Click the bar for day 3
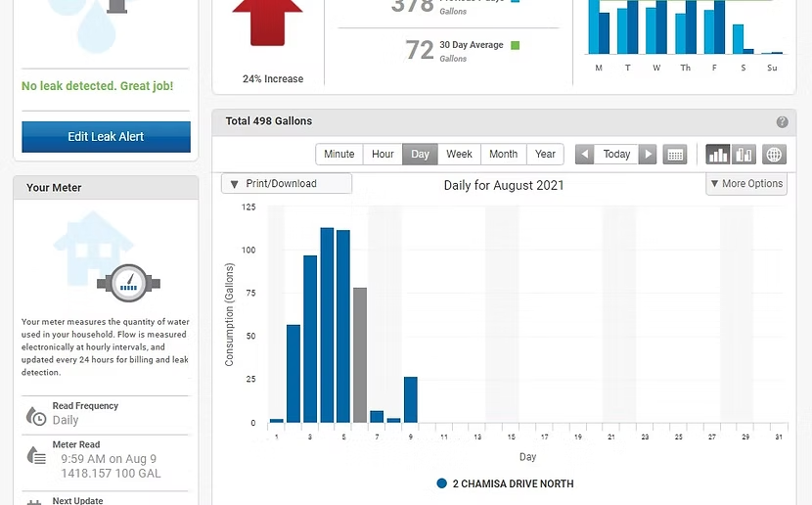The width and height of the screenshot is (812, 505). 310,340
